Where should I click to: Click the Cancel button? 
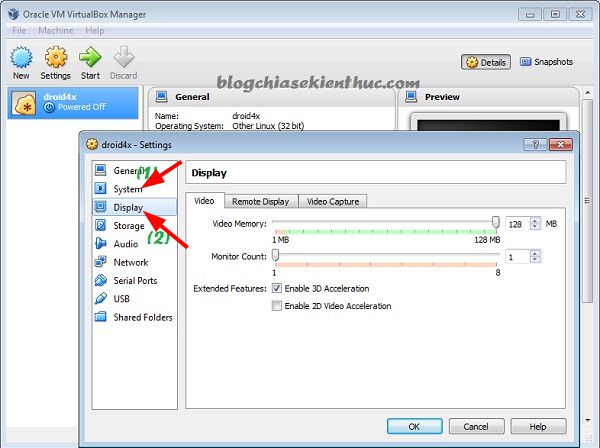(476, 426)
